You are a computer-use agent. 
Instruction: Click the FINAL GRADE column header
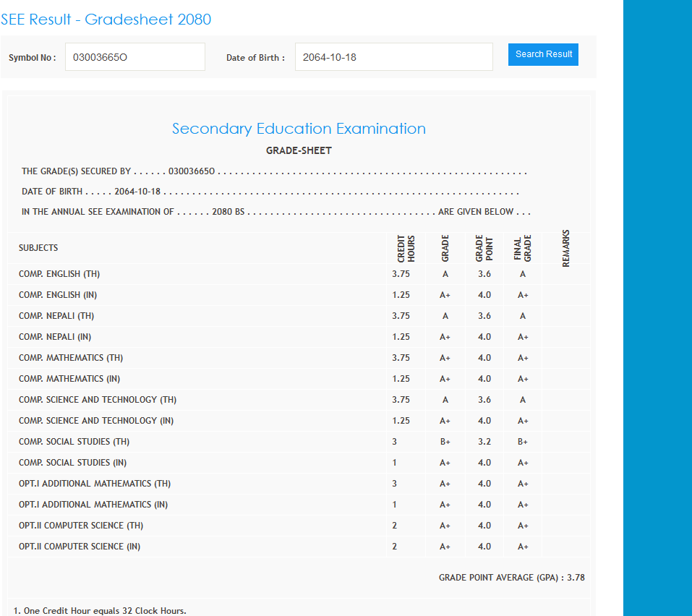tap(522, 248)
